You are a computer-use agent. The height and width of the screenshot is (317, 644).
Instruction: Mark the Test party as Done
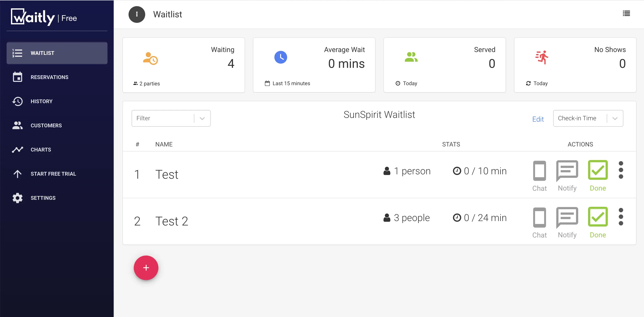point(598,176)
